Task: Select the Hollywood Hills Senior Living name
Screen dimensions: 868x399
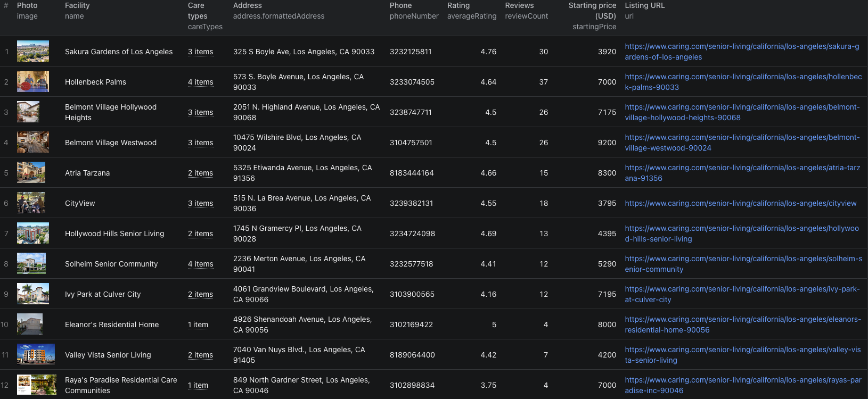Action: click(x=114, y=234)
